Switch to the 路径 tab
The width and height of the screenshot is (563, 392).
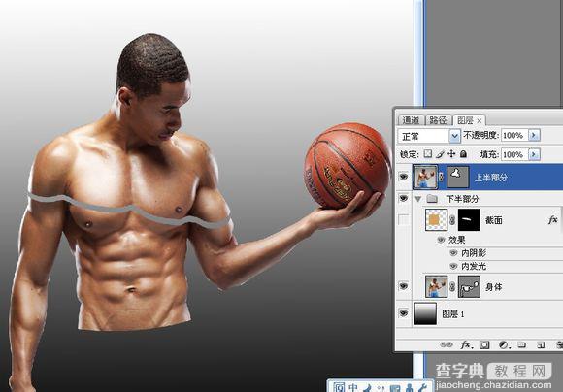[x=438, y=120]
